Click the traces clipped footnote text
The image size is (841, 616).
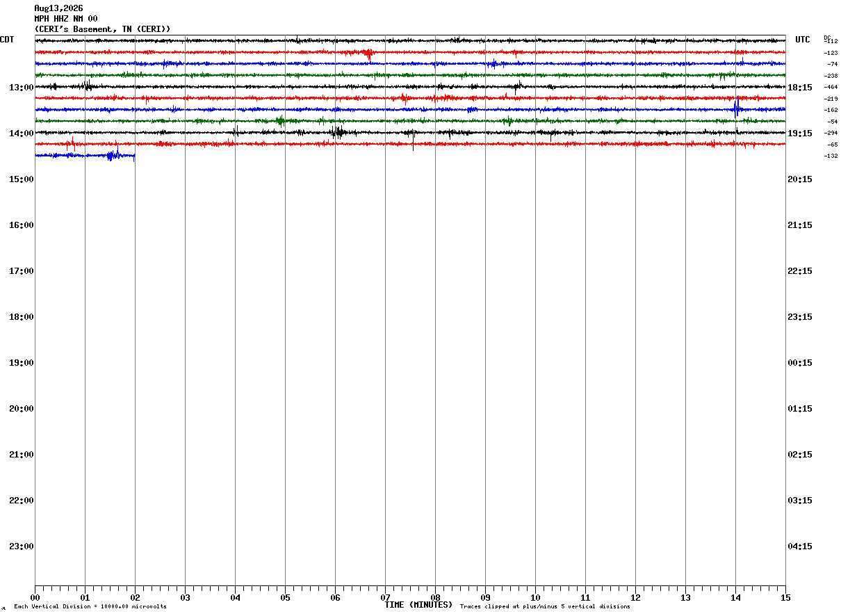tap(545, 607)
